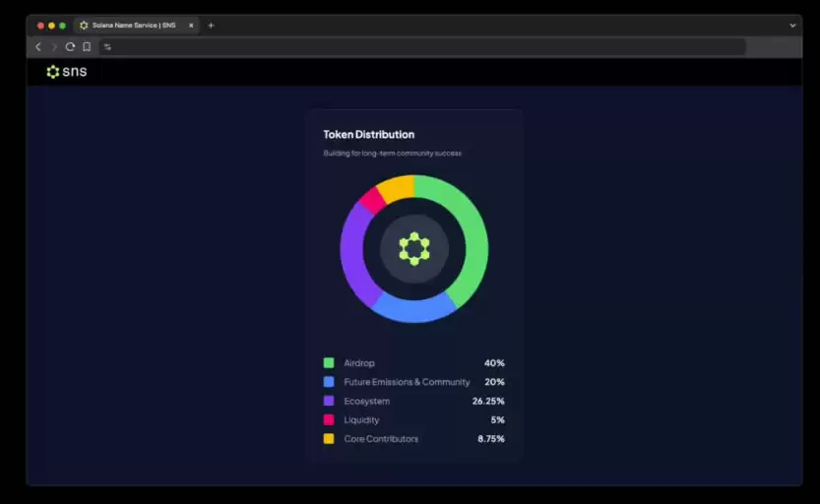Click the Token Distribution heading
Screen dimensions: 820x504
pos(369,134)
